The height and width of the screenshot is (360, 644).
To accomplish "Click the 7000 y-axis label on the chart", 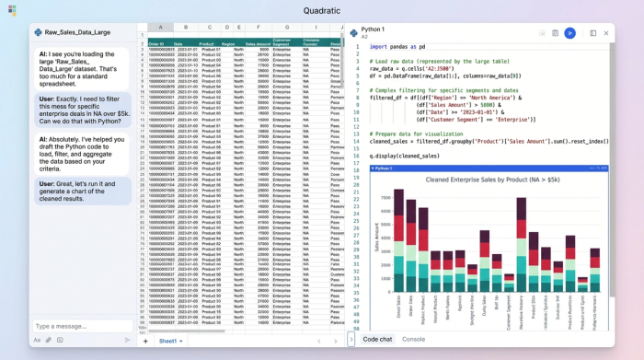I will (x=385, y=198).
